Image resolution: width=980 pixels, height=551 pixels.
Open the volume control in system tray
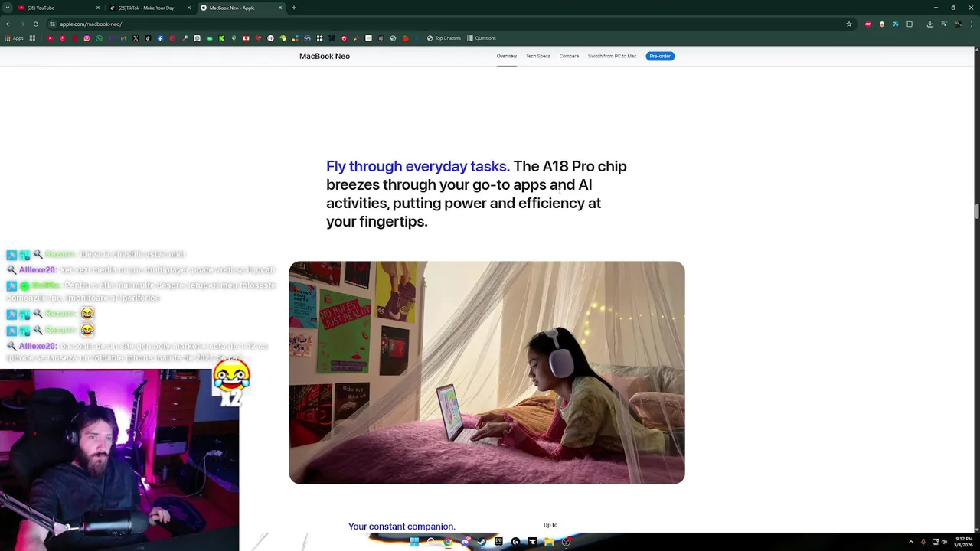point(944,542)
